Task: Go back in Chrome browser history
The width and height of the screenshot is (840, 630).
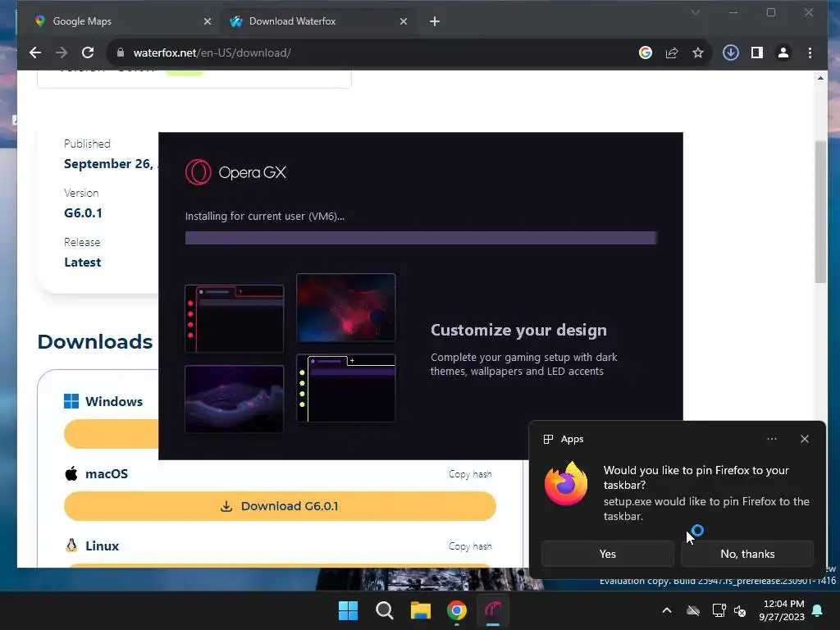Action: (x=35, y=52)
